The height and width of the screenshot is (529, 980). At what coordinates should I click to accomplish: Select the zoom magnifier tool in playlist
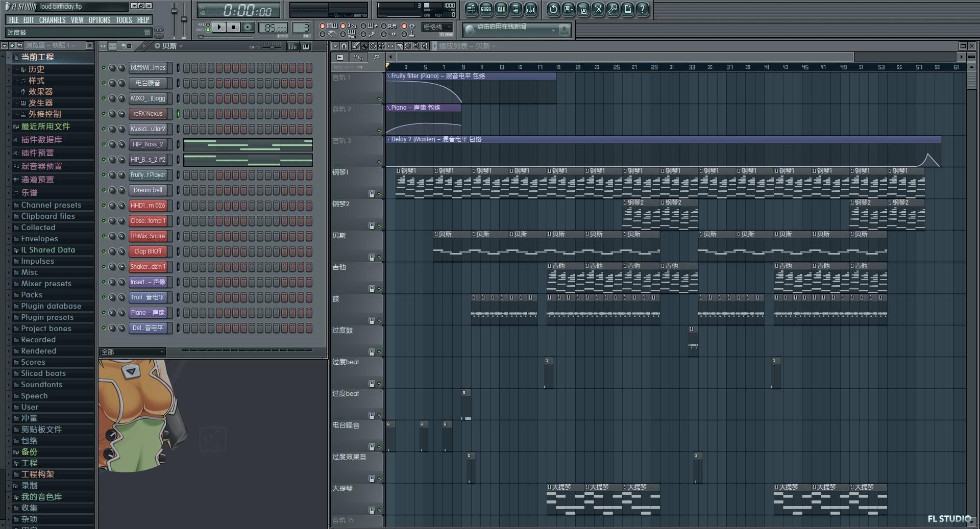[416, 46]
